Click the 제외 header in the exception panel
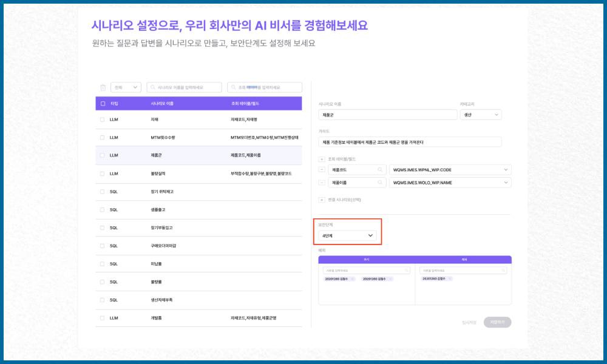This screenshot has height=364, width=607. click(x=464, y=260)
